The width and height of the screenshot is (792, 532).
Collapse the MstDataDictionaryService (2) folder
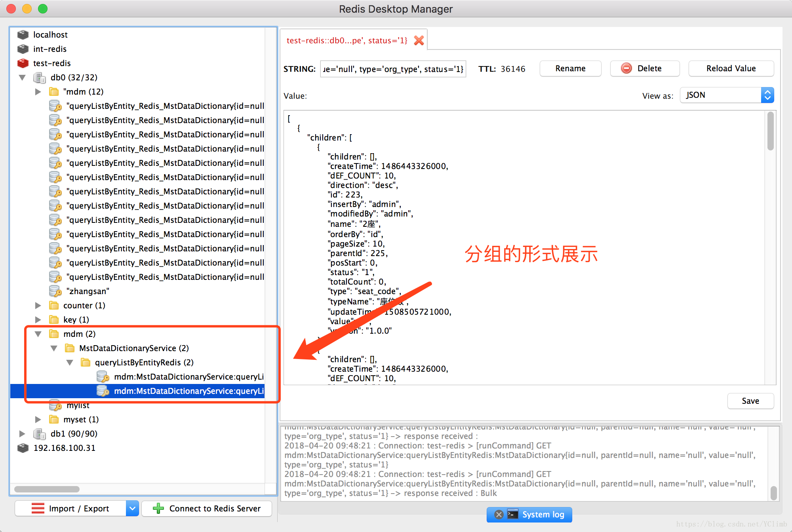coord(54,348)
